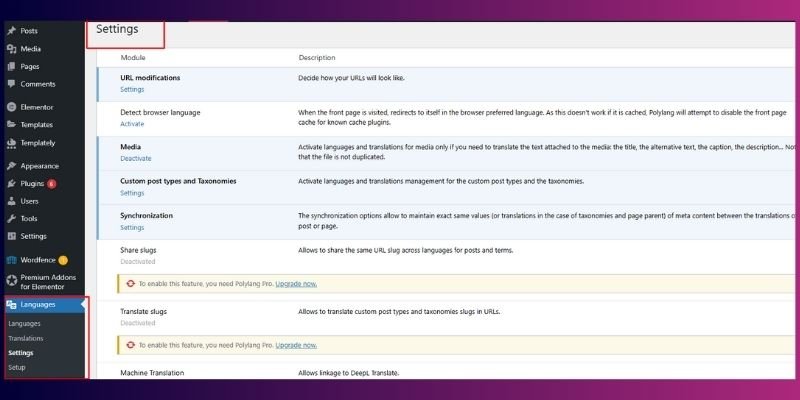Deactivate the Media module
The image size is (800, 400).
pos(136,158)
